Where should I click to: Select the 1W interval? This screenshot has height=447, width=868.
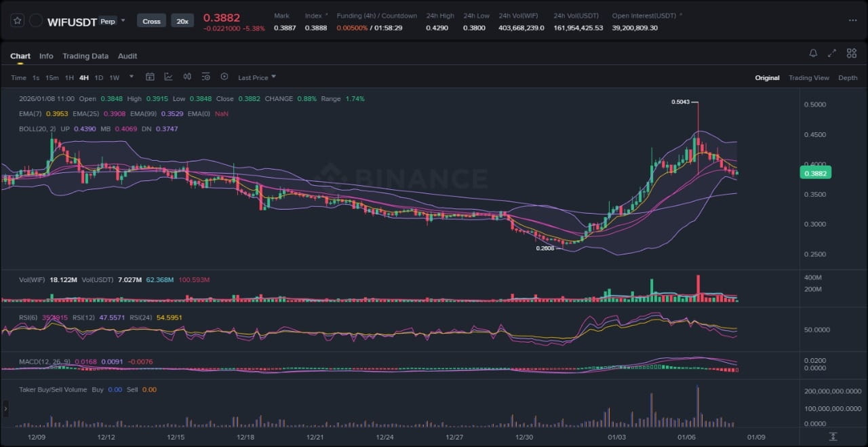click(x=115, y=77)
